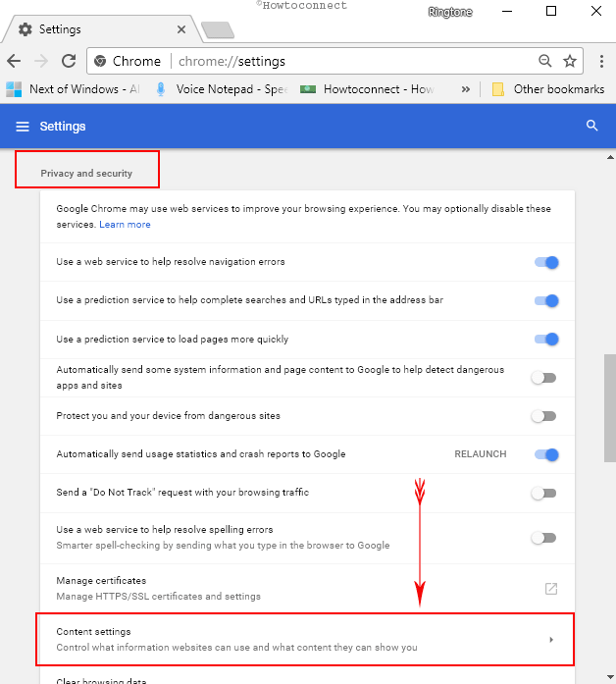Click the browser forward arrow
This screenshot has height=684, width=616.
coord(41,61)
